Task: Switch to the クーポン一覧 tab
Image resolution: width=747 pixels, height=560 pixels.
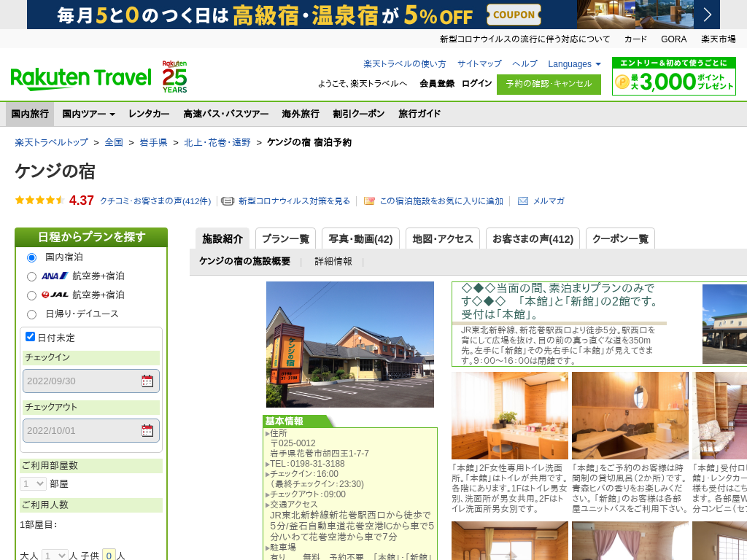Action: (x=620, y=238)
